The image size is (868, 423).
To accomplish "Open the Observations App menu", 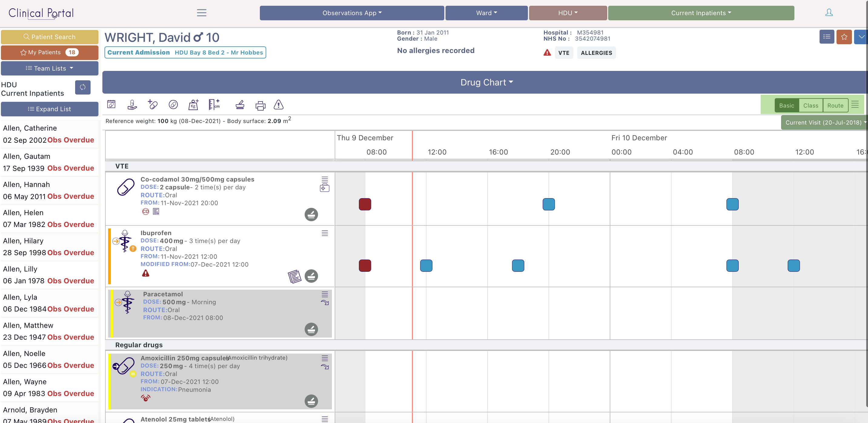I will [x=352, y=13].
